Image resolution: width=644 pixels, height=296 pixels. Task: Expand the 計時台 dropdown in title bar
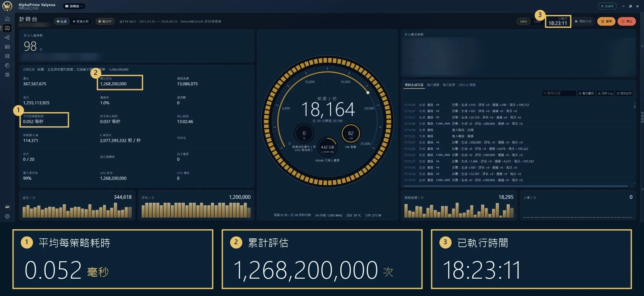coord(74,6)
